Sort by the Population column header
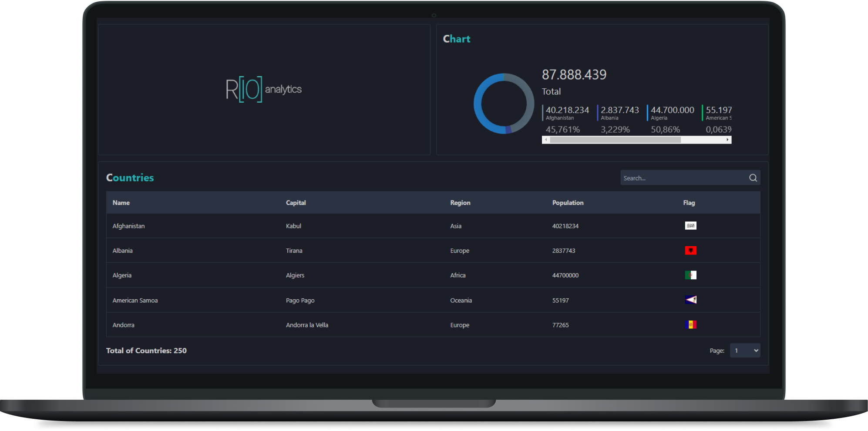Image resolution: width=868 pixels, height=431 pixels. pyautogui.click(x=568, y=203)
